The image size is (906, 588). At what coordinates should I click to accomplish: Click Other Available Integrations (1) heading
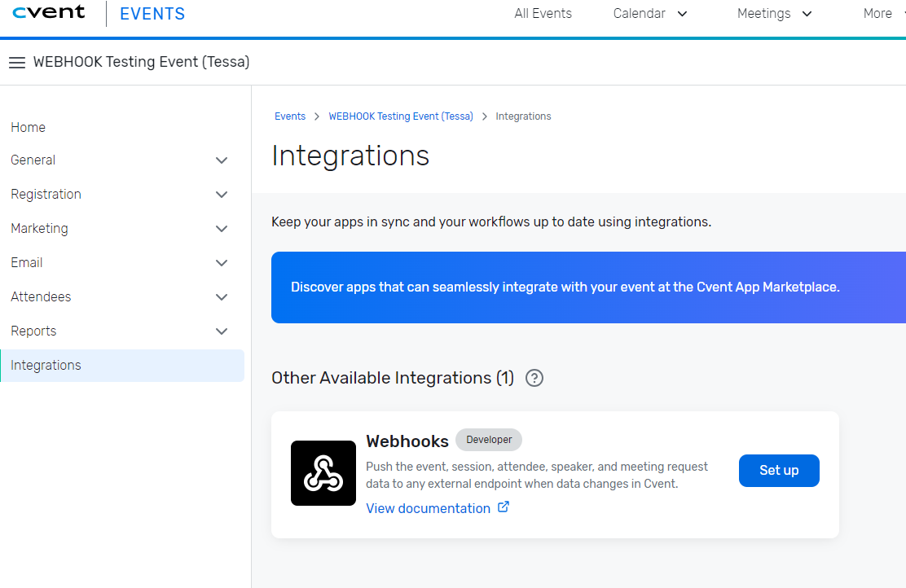click(393, 378)
